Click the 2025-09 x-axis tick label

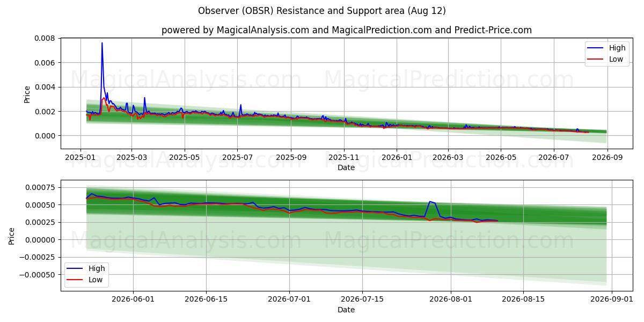[x=291, y=157]
